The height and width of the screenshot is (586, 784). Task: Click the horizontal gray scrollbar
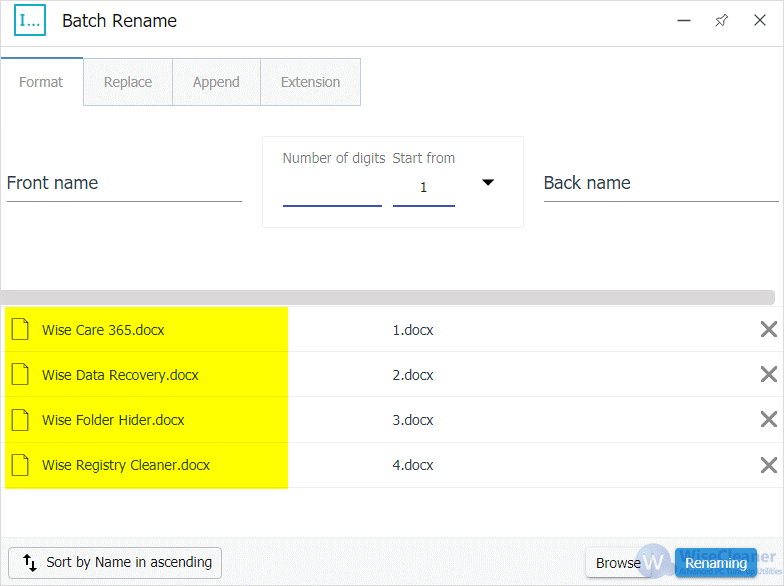coord(388,297)
